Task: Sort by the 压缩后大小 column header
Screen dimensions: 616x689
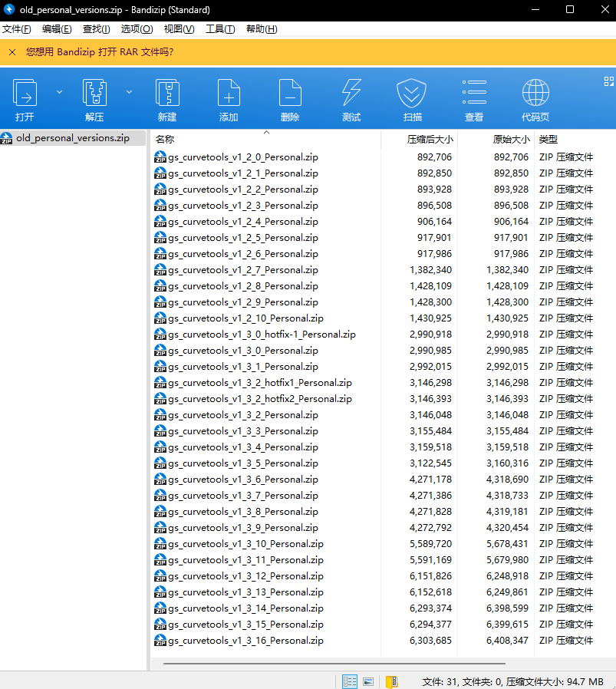Action: (x=419, y=140)
